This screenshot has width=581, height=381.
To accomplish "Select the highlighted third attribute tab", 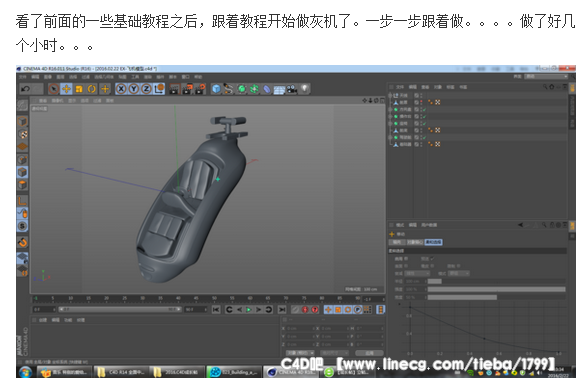I will click(x=434, y=242).
